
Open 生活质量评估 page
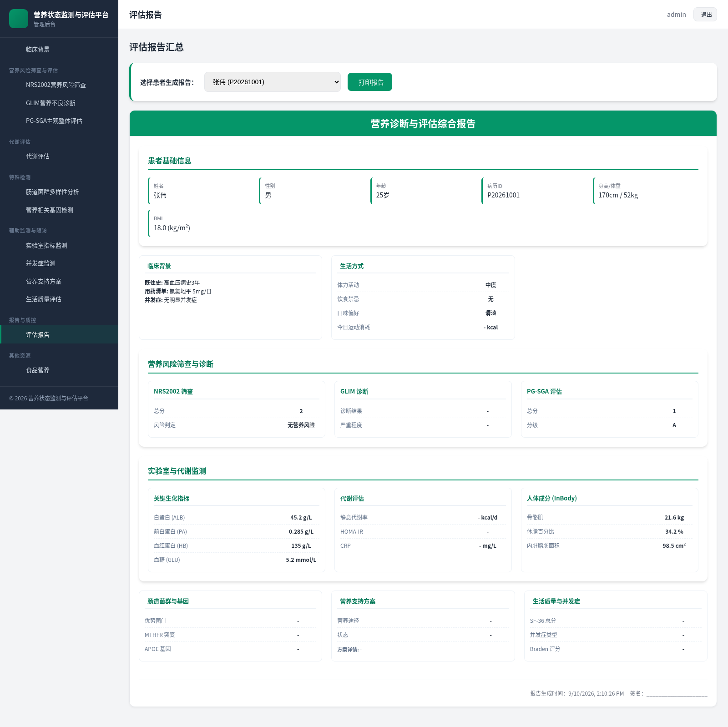coord(59,299)
